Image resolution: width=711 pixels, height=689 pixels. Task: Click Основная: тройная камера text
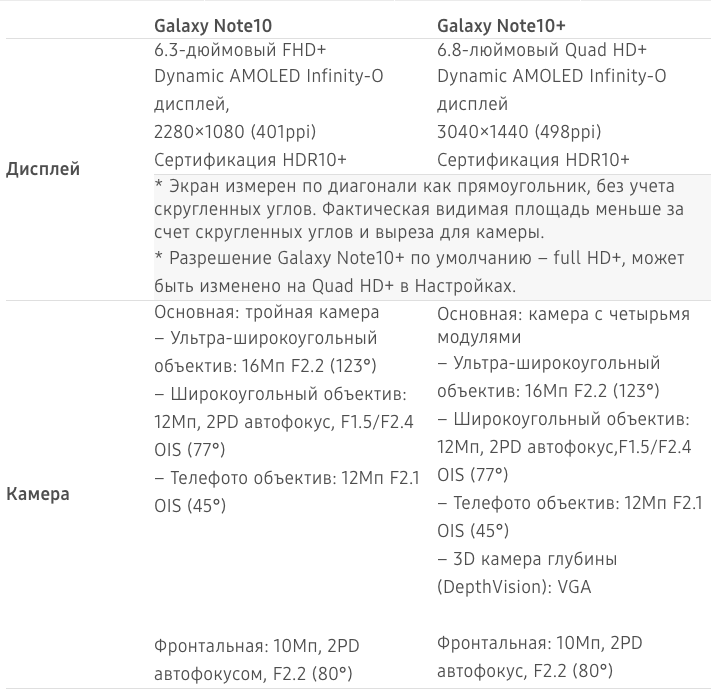[x=267, y=312]
